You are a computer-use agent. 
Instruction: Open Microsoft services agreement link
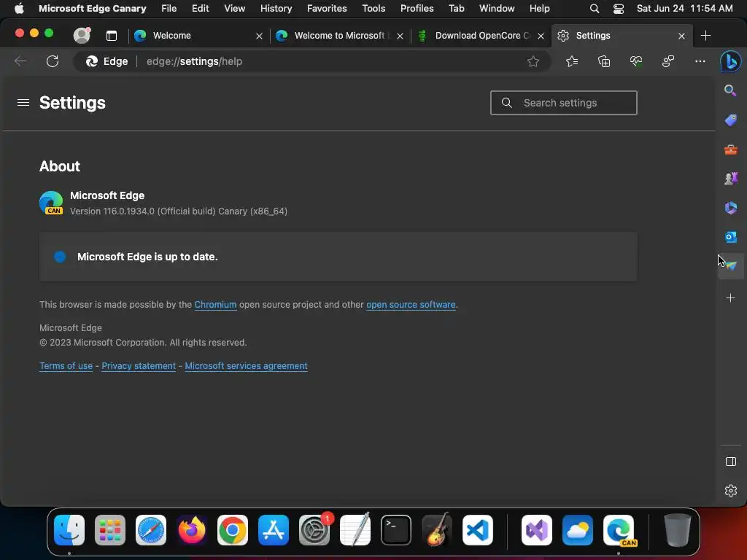tap(247, 366)
